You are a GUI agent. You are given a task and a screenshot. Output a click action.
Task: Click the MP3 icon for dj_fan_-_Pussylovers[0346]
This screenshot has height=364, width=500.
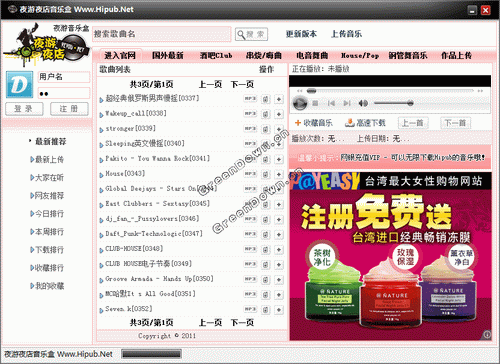pos(250,219)
